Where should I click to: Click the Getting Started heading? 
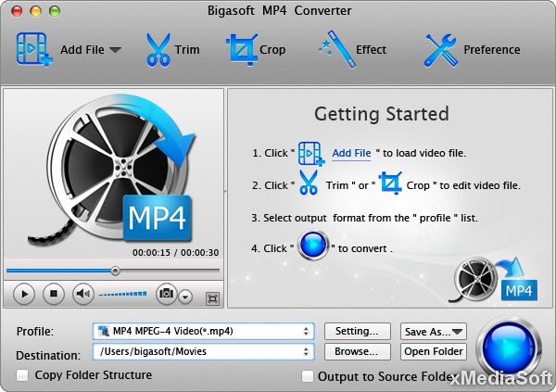point(382,114)
